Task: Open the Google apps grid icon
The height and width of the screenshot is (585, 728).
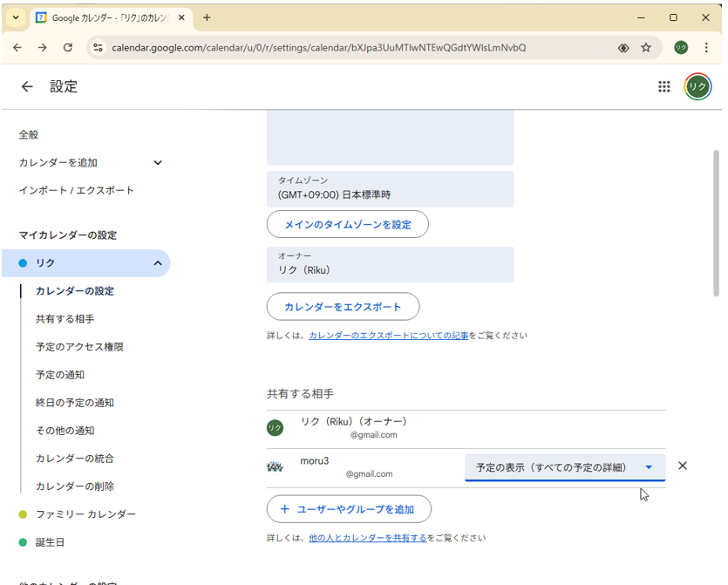Action: point(663,86)
